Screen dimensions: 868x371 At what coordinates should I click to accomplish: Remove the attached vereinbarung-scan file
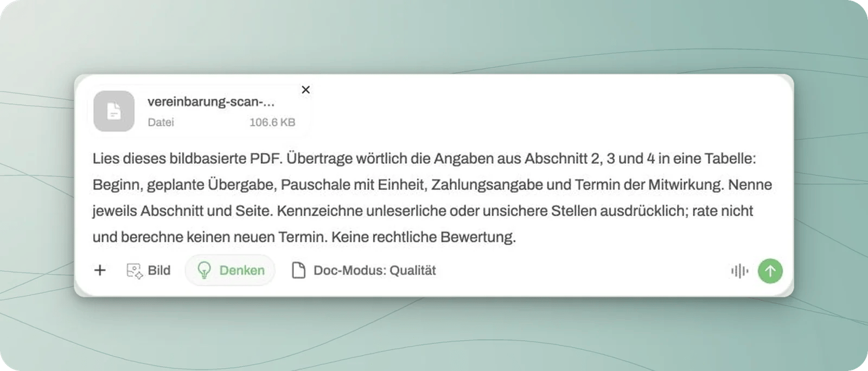306,89
